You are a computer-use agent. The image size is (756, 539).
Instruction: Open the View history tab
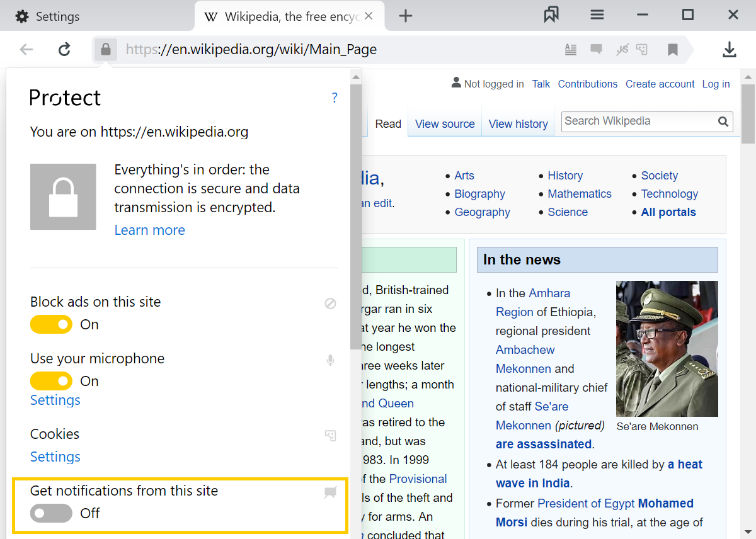pos(518,124)
